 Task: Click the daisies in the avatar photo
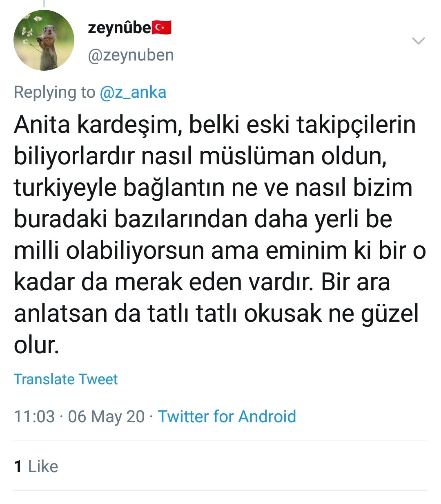coord(29,29)
